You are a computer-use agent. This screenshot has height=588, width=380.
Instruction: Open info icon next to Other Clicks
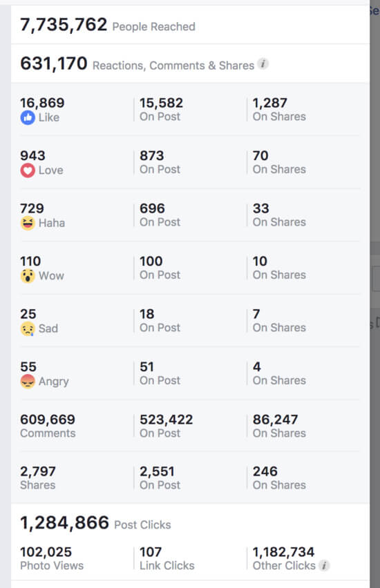coord(324,565)
